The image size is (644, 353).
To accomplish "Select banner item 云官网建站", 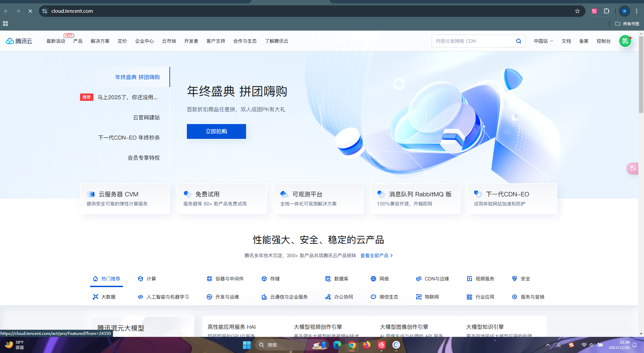I will [x=147, y=117].
